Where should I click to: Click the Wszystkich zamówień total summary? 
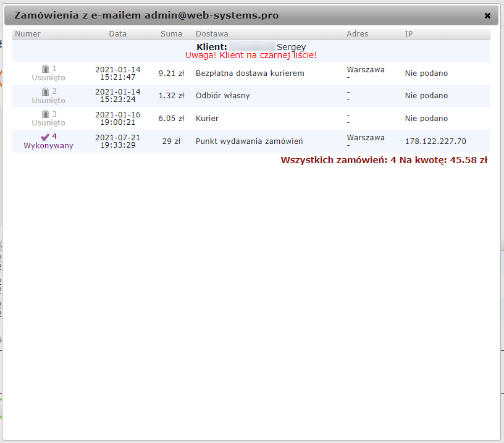click(384, 160)
